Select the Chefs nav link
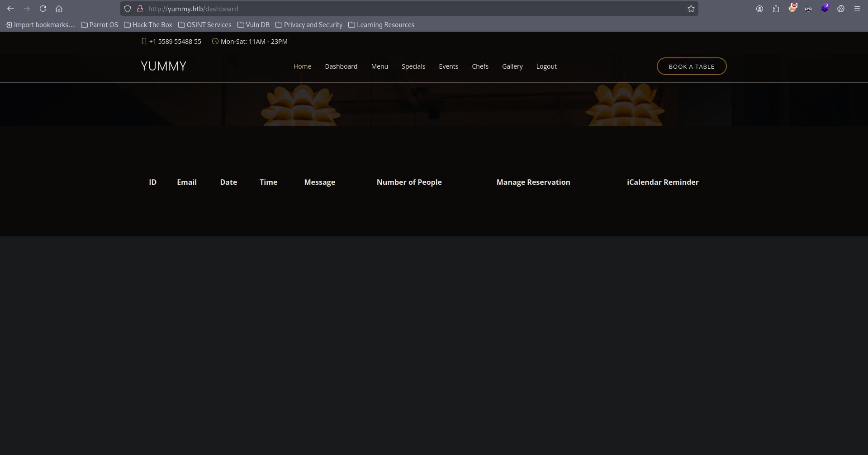Screen dimensions: 868x455 click(480, 66)
